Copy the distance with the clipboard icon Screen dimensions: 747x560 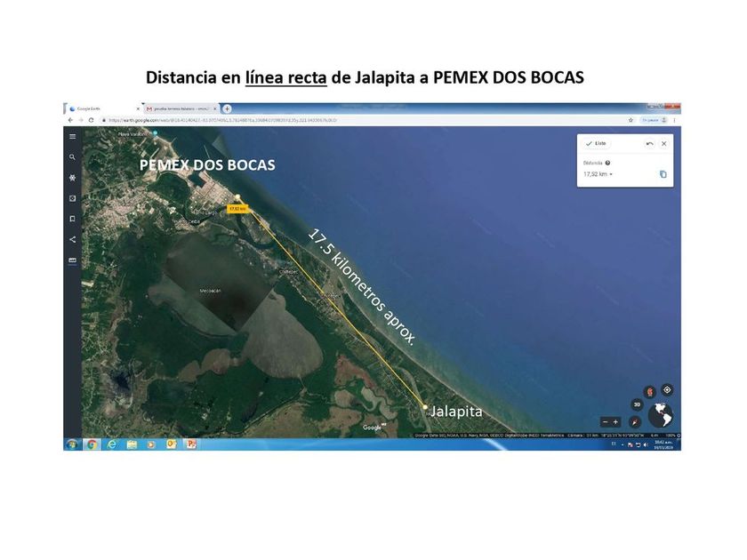pyautogui.click(x=663, y=174)
